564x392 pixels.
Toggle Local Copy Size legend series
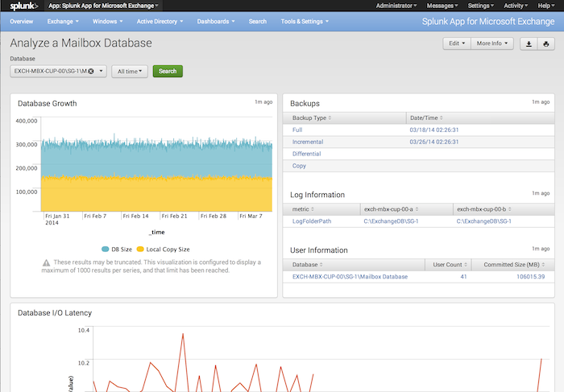pos(163,249)
